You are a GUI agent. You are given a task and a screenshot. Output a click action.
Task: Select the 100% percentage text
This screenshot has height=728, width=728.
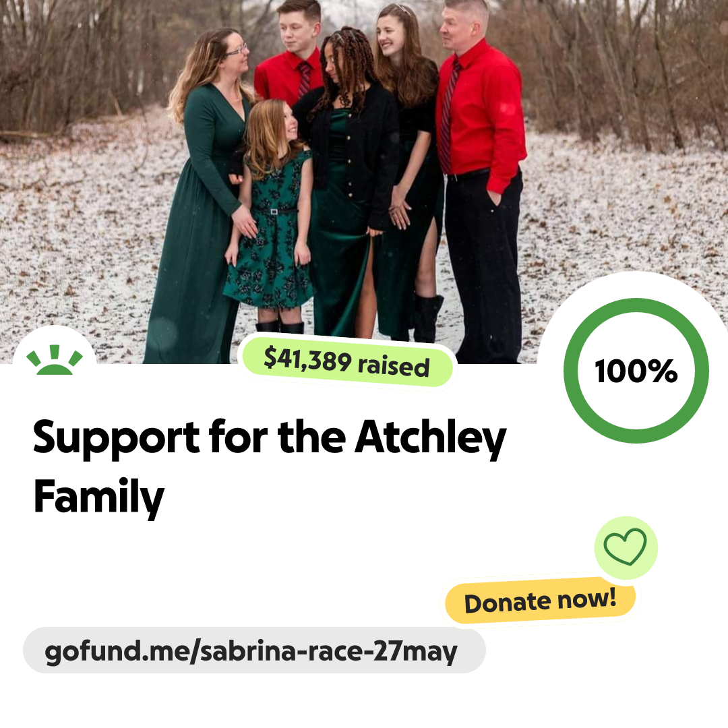(x=636, y=371)
